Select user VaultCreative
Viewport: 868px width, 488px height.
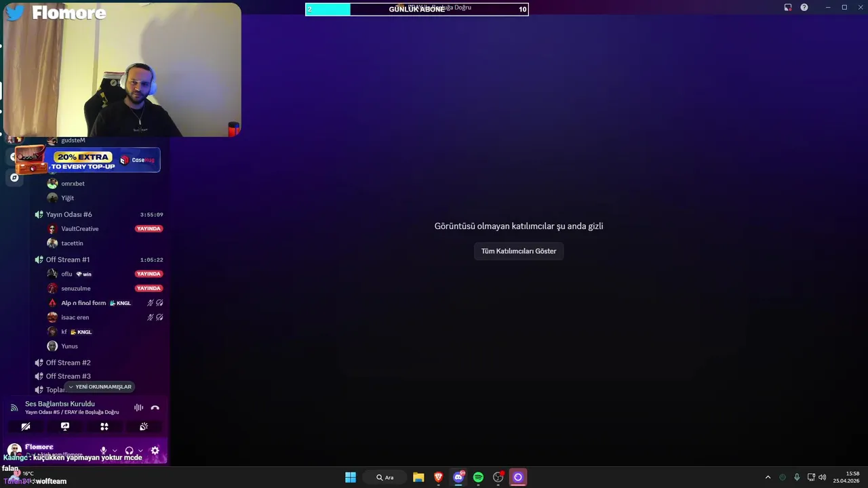pos(79,229)
